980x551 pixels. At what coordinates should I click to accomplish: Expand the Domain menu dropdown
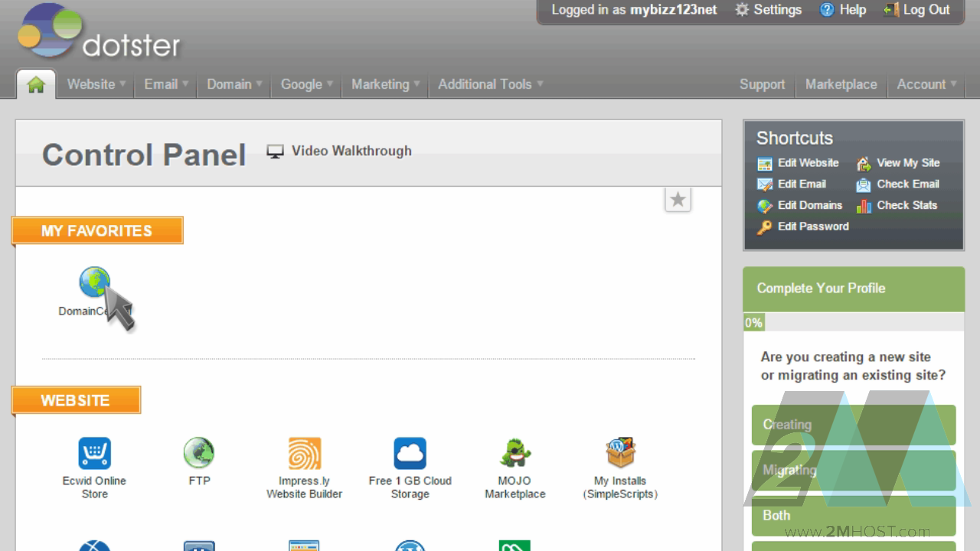click(234, 84)
